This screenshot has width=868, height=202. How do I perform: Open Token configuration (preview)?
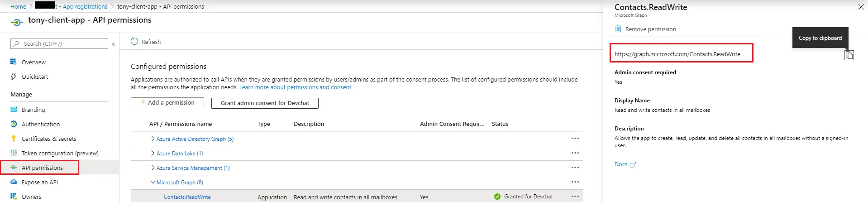(x=60, y=154)
